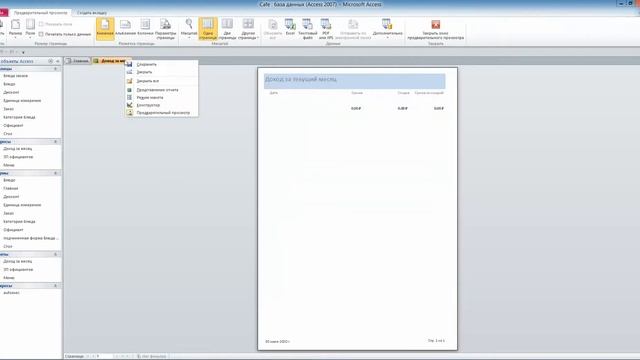Select the Альбомная landscape orientation icon
Image resolution: width=640 pixels, height=360 pixels.
(125, 28)
